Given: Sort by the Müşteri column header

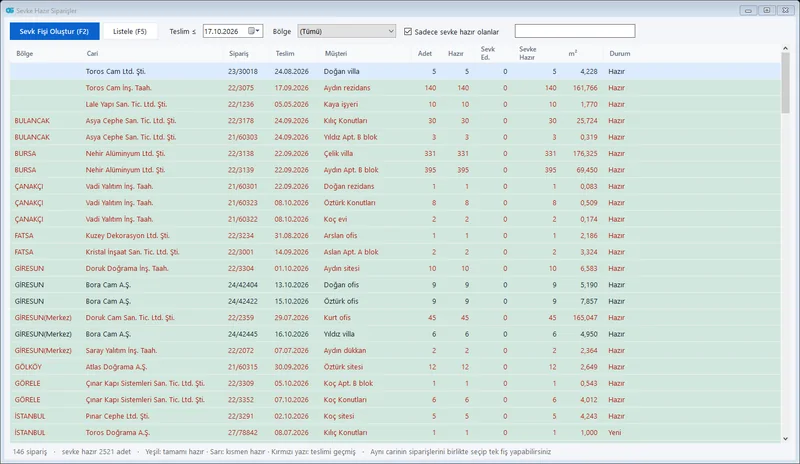Looking at the screenshot, I should 336,53.
